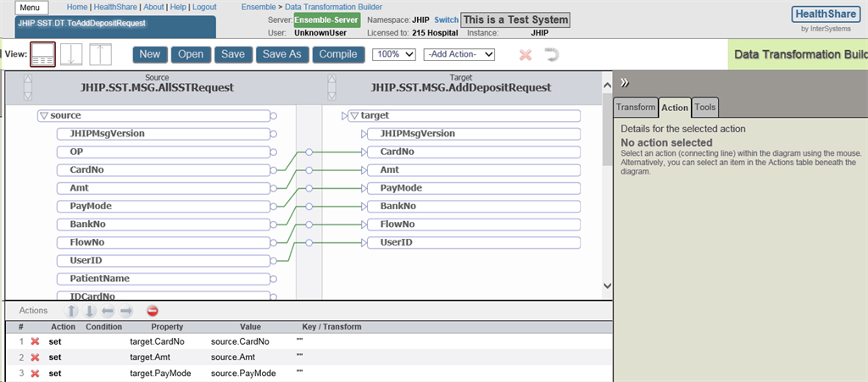The height and width of the screenshot is (382, 868).
Task: Click the diagram vertical scrollbar down arrow
Action: pyautogui.click(x=606, y=286)
